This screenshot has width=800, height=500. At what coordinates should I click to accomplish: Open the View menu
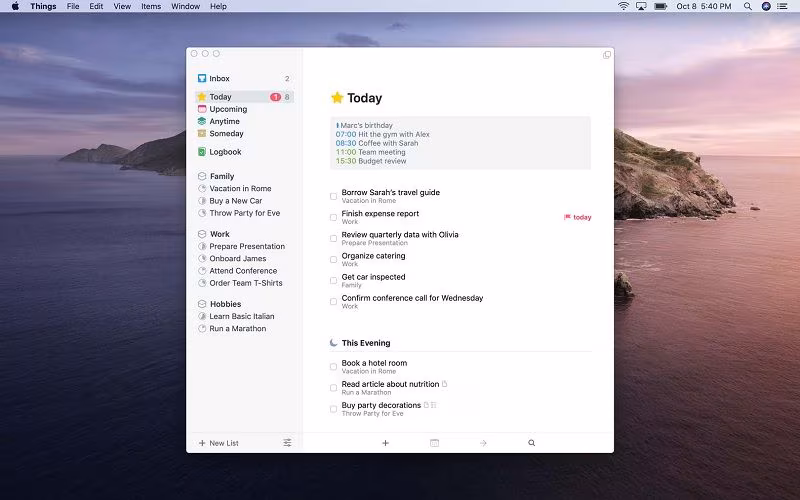pyautogui.click(x=122, y=6)
